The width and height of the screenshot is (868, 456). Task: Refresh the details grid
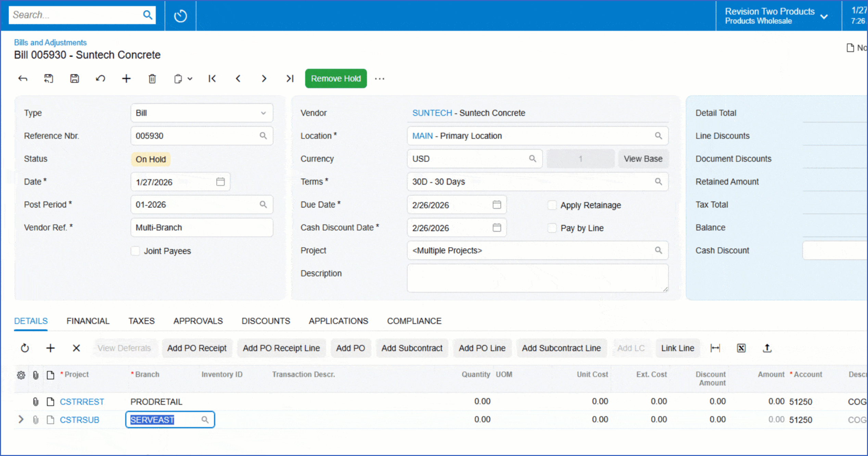coord(25,348)
